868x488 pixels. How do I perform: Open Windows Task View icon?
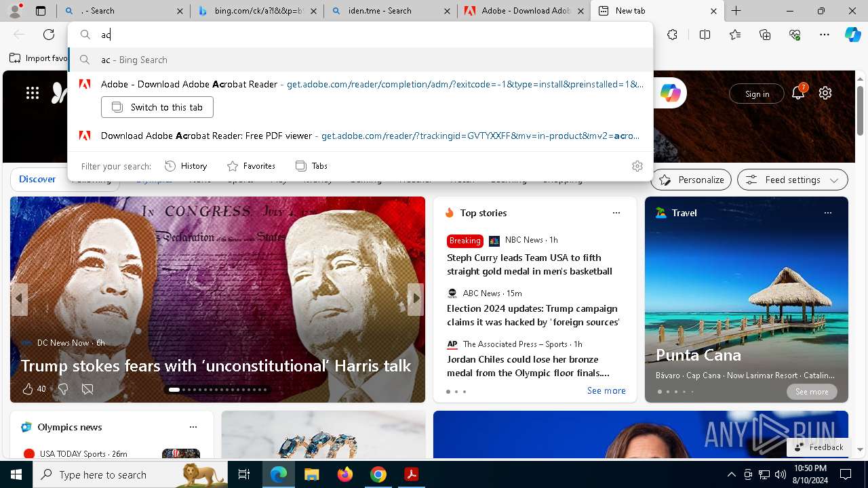click(x=244, y=474)
